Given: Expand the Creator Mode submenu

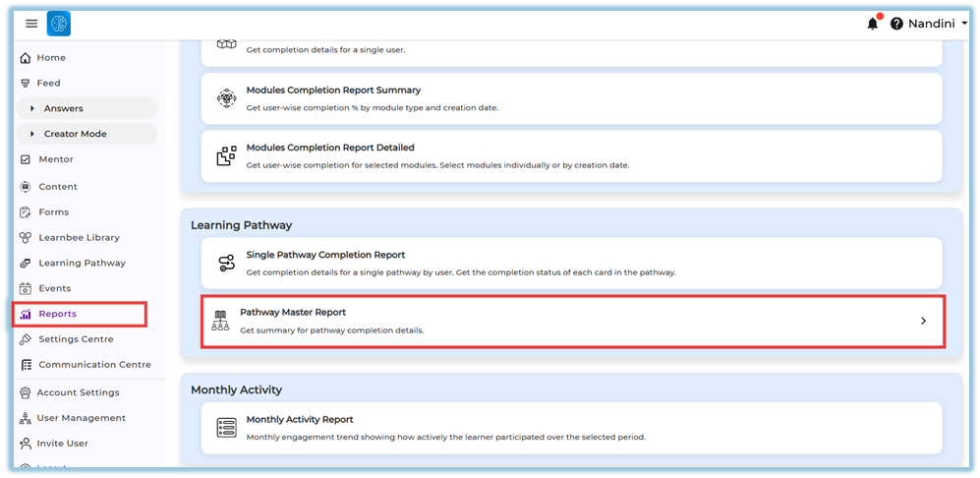Looking at the screenshot, I should point(32,134).
